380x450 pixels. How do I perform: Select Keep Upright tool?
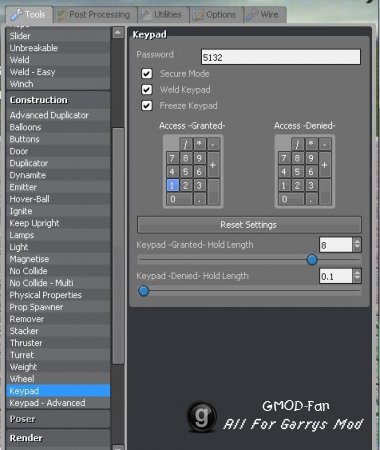tap(58, 223)
